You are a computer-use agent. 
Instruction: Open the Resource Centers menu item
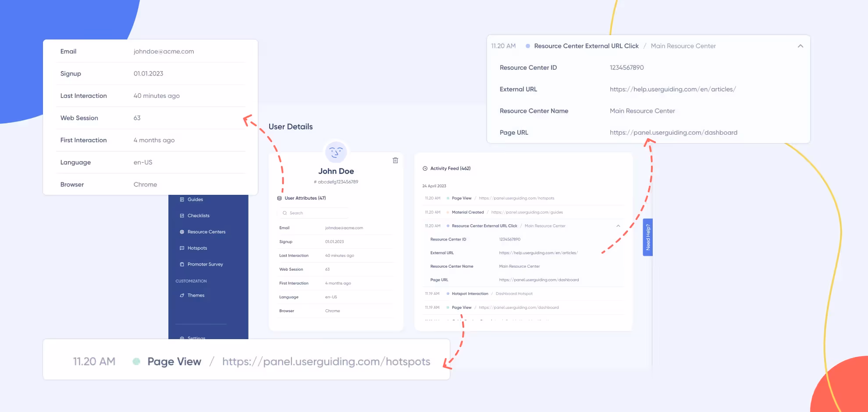click(206, 232)
